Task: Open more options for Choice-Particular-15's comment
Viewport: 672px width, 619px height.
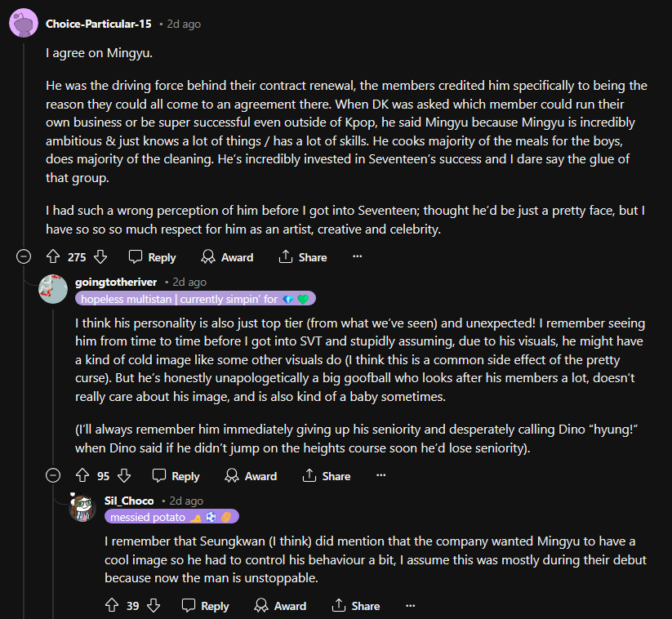Action: (x=357, y=257)
